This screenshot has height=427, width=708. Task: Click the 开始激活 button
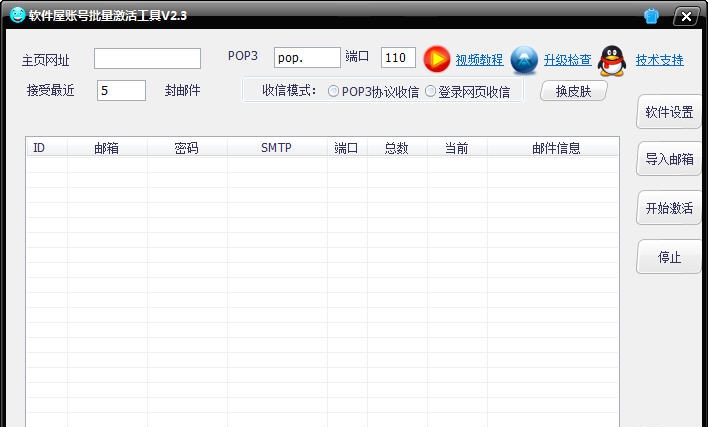click(669, 208)
